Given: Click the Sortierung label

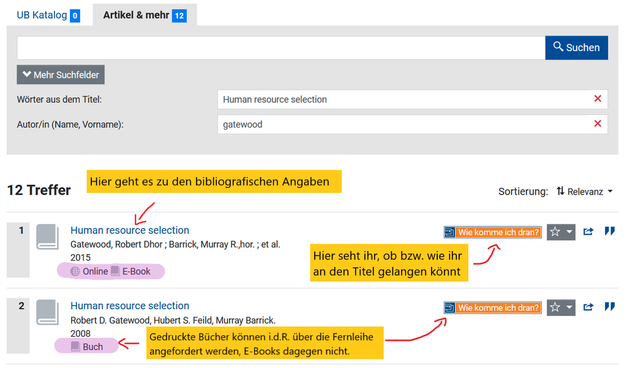Looking at the screenshot, I should pyautogui.click(x=523, y=192).
